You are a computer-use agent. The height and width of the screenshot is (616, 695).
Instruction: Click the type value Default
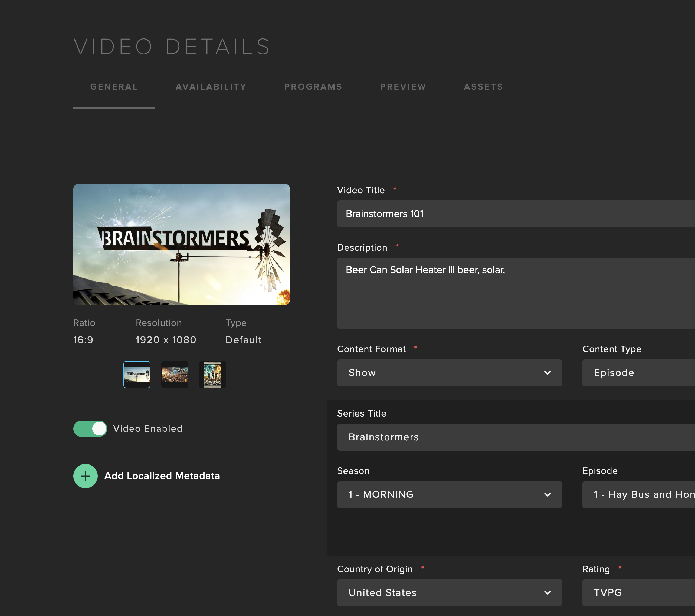244,340
